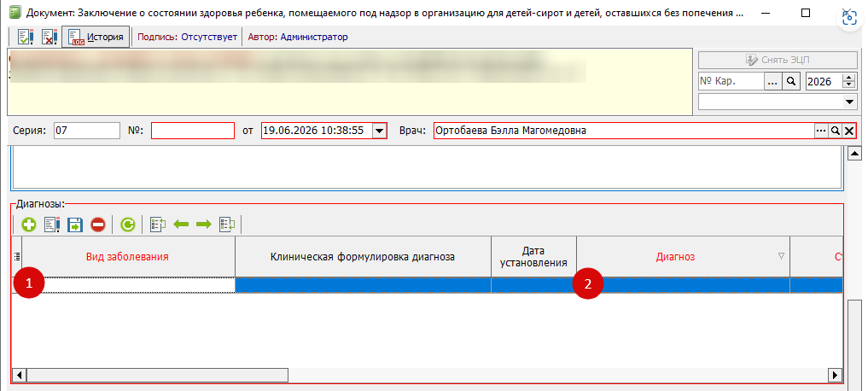Click the Дата установления column header
The width and height of the screenshot is (868, 391).
point(533,257)
